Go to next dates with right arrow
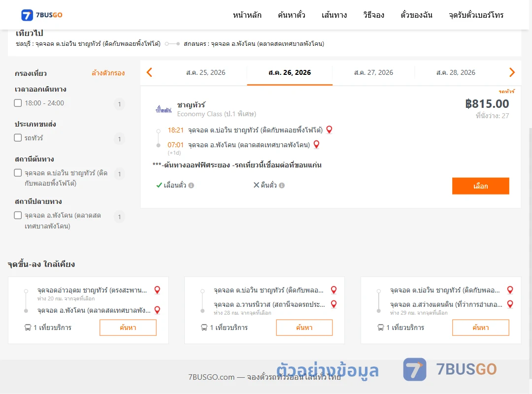This screenshot has width=532, height=394. pyautogui.click(x=512, y=72)
